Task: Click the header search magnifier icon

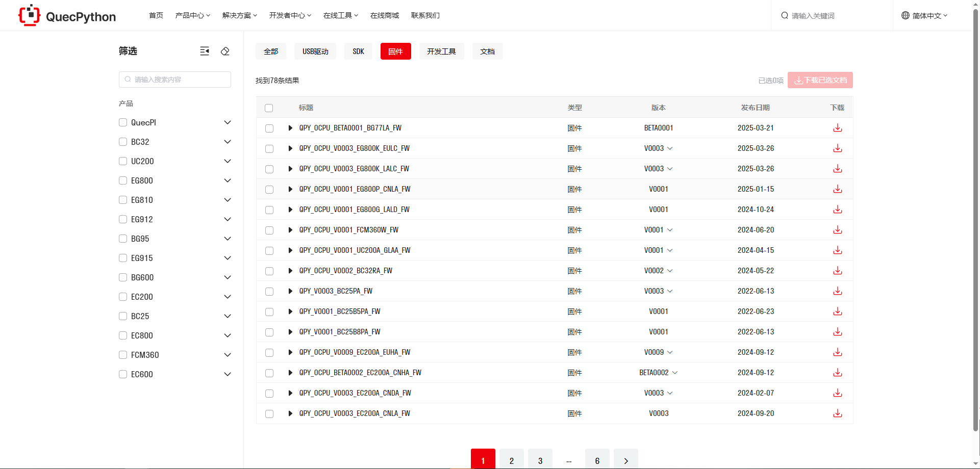Action: click(785, 15)
